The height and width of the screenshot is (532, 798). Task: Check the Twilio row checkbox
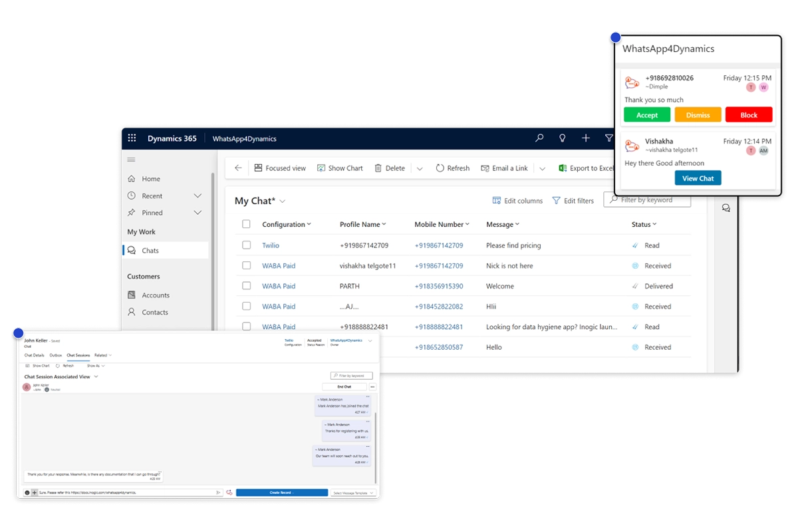click(247, 245)
